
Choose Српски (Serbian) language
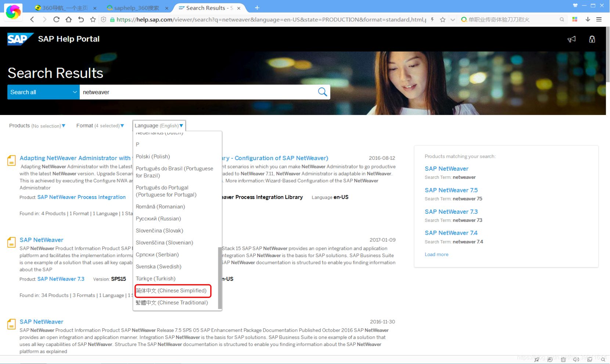coord(157,255)
